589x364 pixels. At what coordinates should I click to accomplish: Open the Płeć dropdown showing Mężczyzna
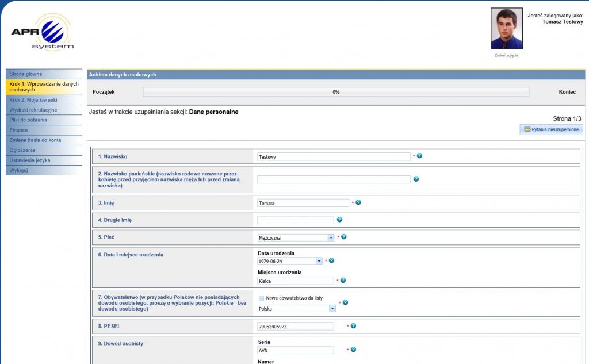(296, 238)
